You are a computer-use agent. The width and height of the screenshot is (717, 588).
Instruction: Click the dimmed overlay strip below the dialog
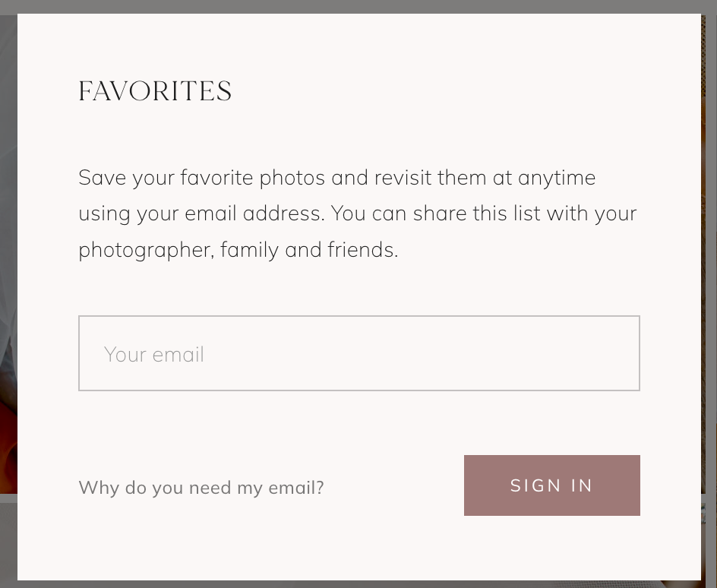358,584
